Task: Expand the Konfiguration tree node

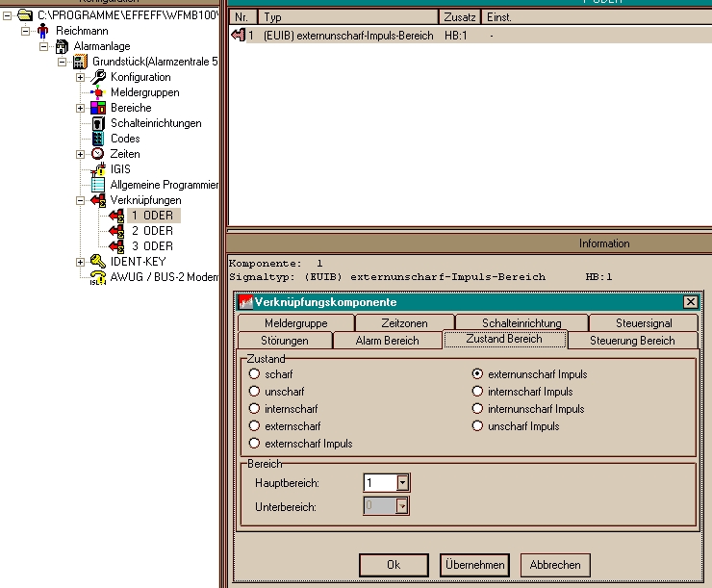Action: coord(81,77)
